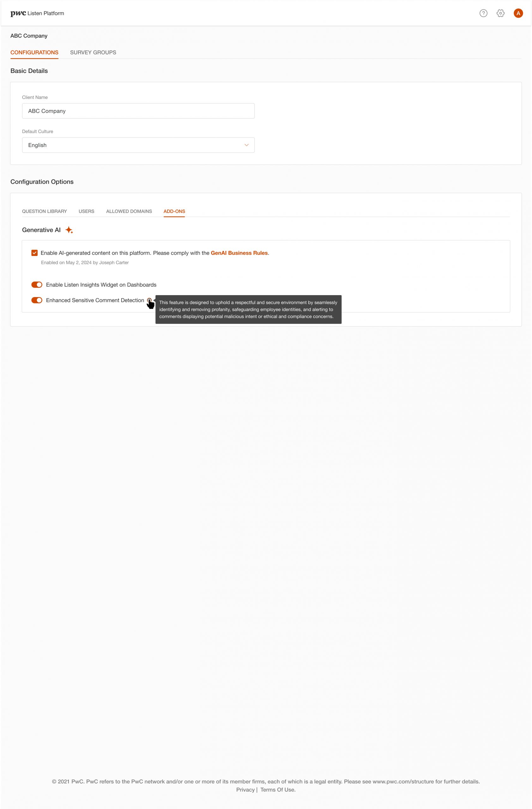
Task: Click the PwC logo
Action: click(x=18, y=13)
